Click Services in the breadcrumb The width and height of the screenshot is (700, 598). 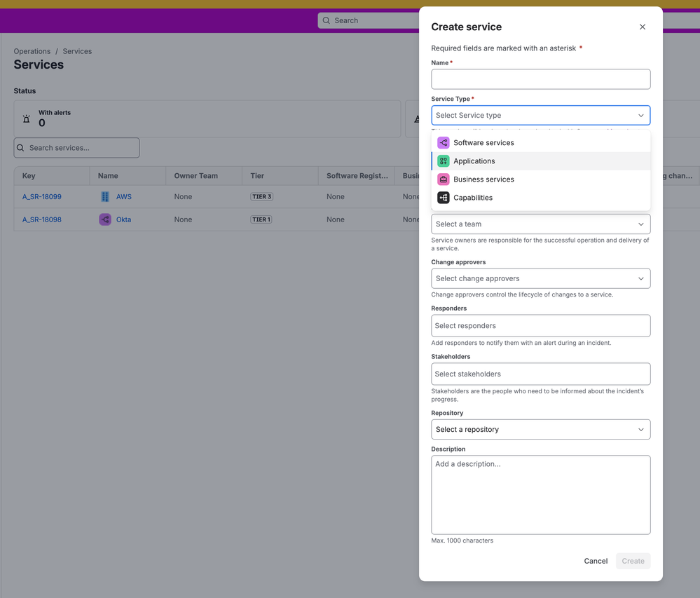click(77, 51)
